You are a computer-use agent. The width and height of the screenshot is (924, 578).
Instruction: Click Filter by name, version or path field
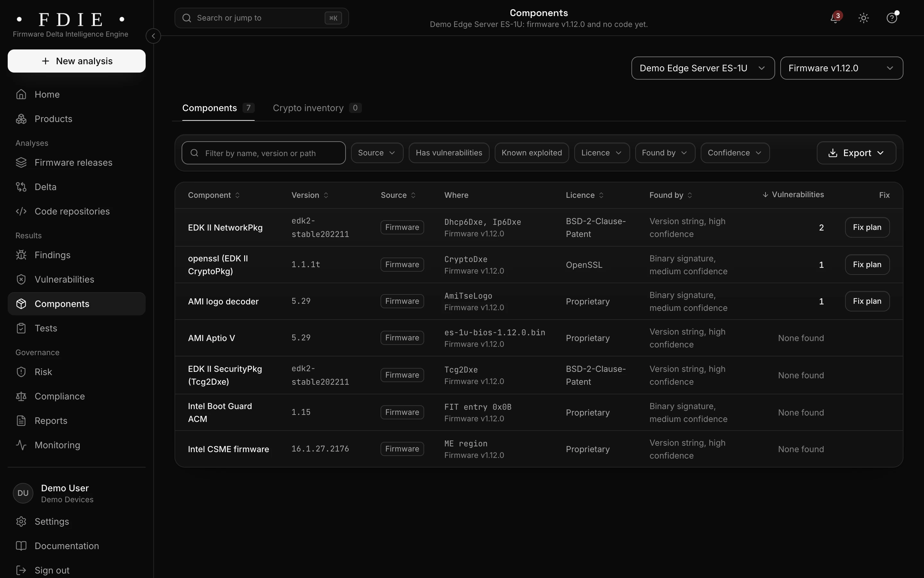(263, 153)
